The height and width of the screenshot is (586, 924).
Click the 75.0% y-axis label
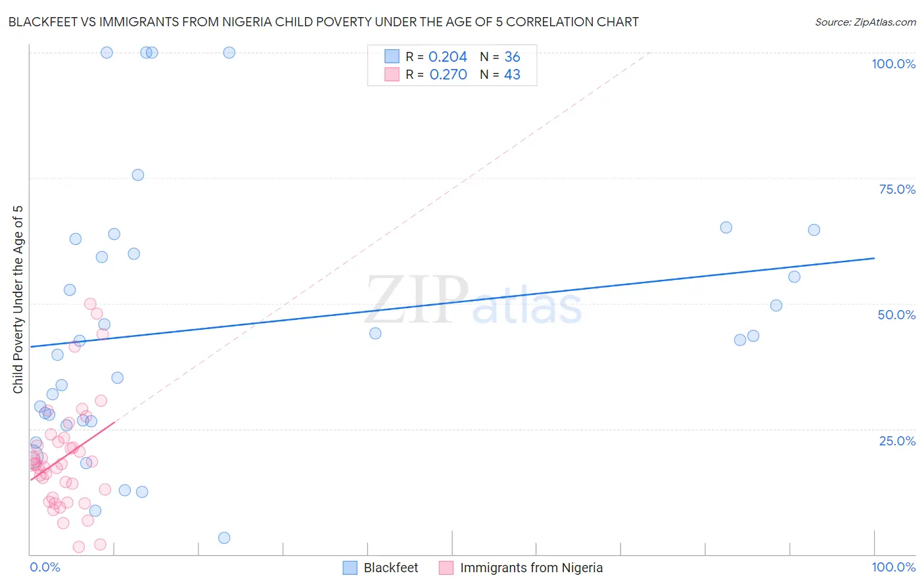click(897, 189)
